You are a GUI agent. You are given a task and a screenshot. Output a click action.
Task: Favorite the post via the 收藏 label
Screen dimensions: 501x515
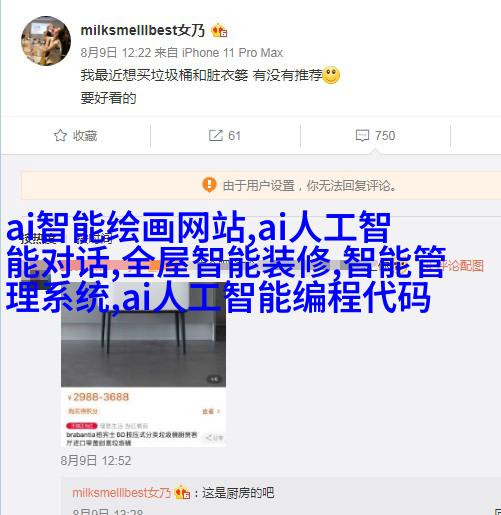click(85, 136)
